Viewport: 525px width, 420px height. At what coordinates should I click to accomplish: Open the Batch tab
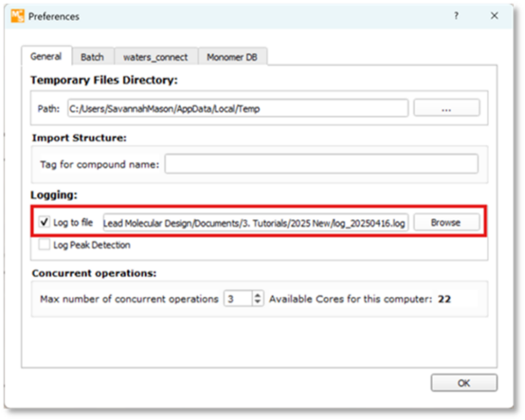92,57
